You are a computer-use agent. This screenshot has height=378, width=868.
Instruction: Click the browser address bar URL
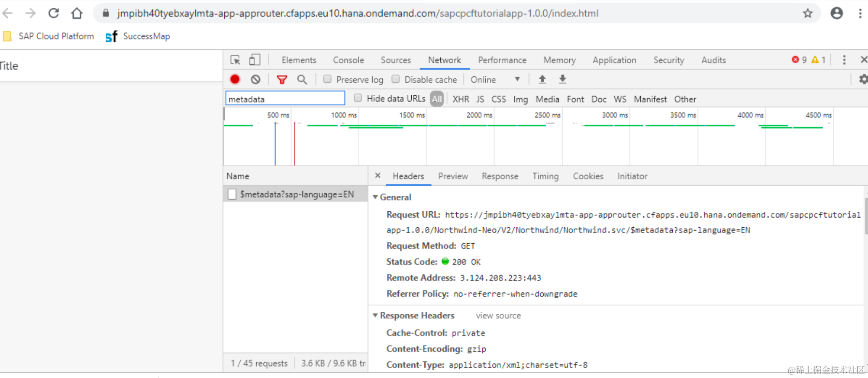pyautogui.click(x=358, y=13)
